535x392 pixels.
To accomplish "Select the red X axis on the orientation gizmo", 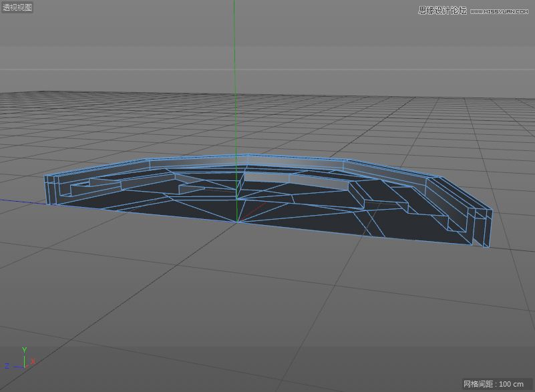I will 32,362.
